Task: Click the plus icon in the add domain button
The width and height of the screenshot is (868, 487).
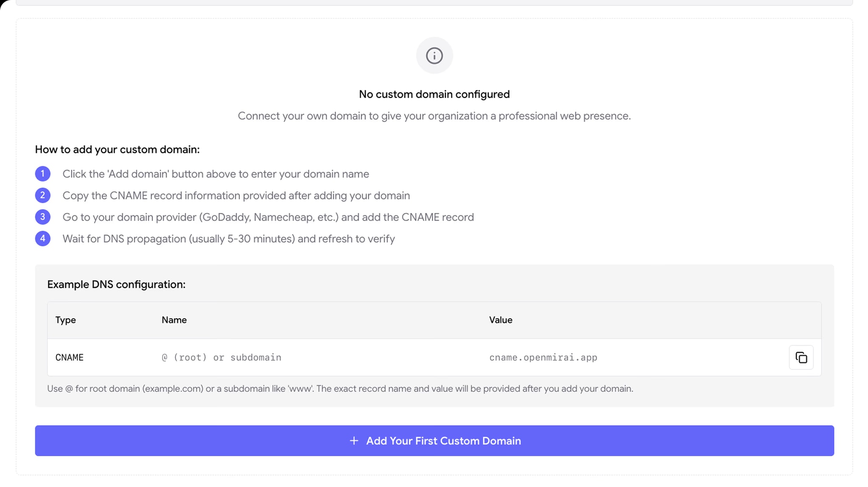Action: [353, 440]
